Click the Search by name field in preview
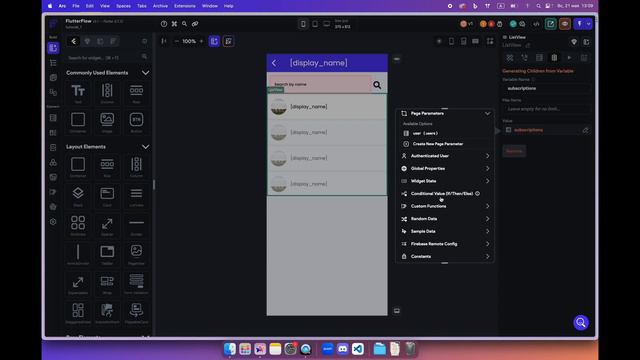The image size is (640, 360). [x=320, y=84]
